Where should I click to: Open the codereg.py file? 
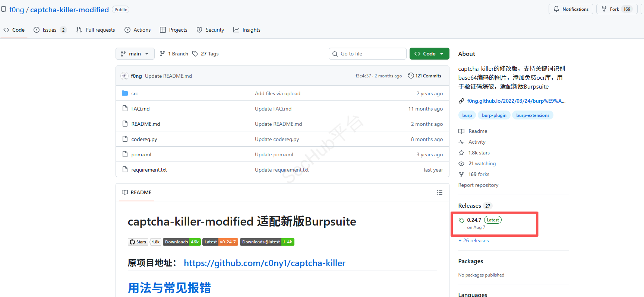pos(144,139)
